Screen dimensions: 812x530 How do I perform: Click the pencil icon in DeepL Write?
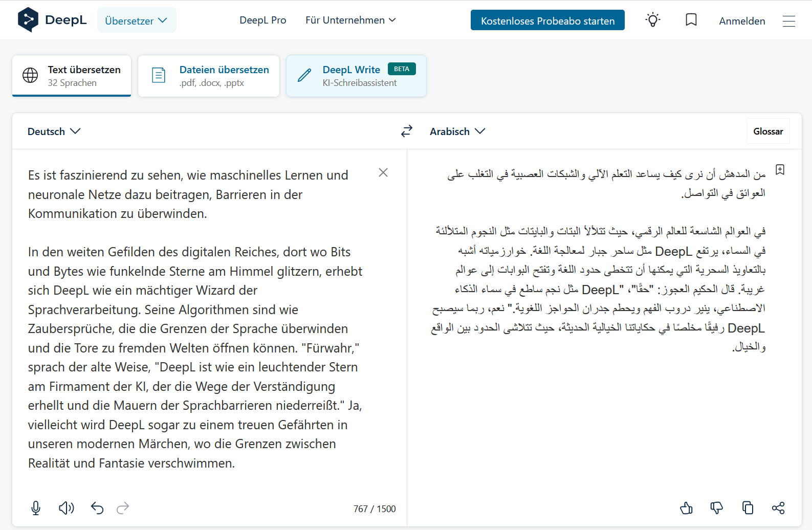[304, 75]
